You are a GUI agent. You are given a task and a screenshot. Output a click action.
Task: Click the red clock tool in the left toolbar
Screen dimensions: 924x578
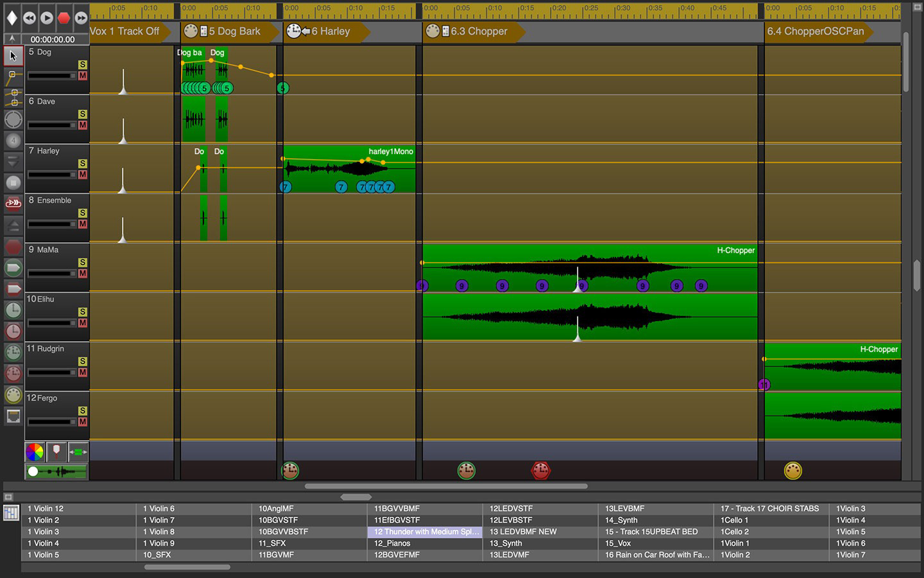click(13, 331)
